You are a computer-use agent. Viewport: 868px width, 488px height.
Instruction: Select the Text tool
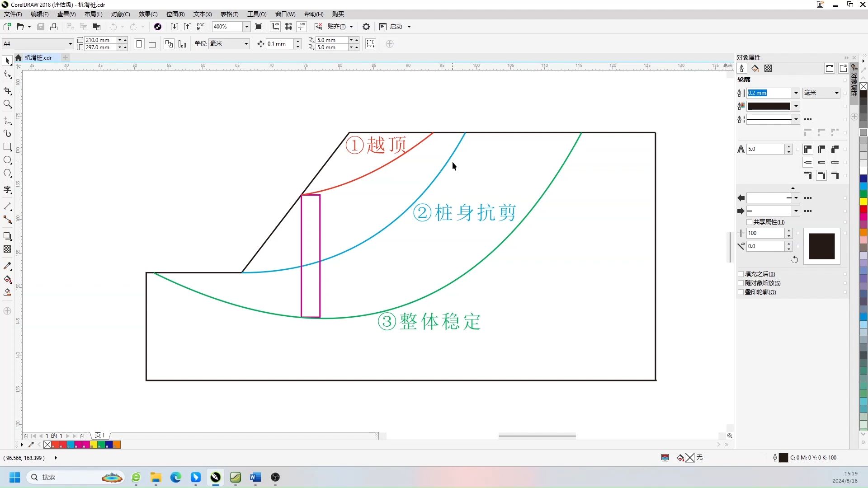coord(7,190)
